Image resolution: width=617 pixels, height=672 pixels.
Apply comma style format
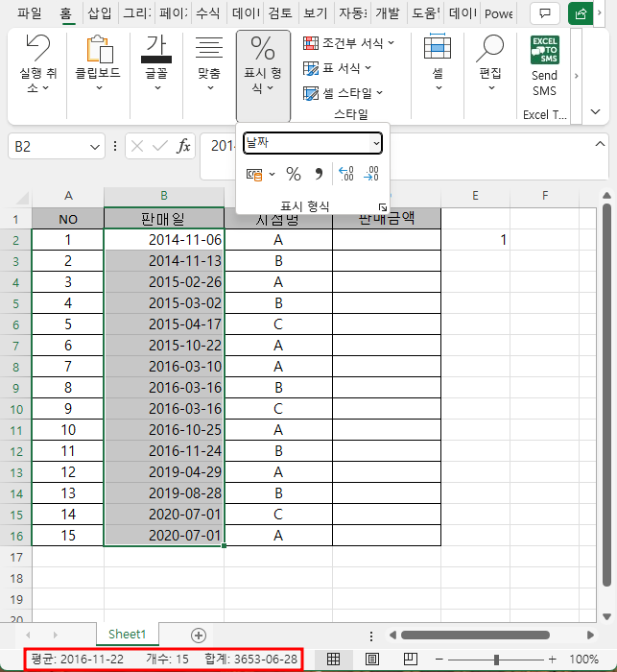point(319,174)
